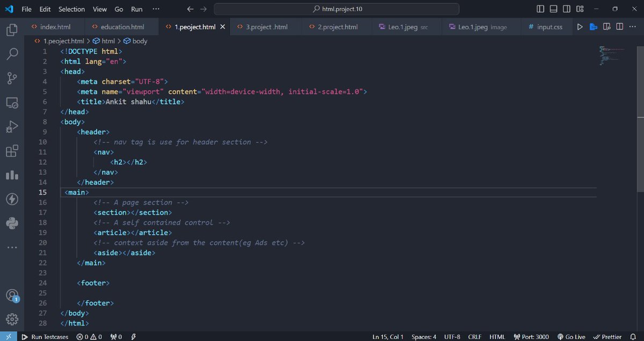This screenshot has width=644, height=341.
Task: Open the Manage gear icon
Action: [12, 318]
